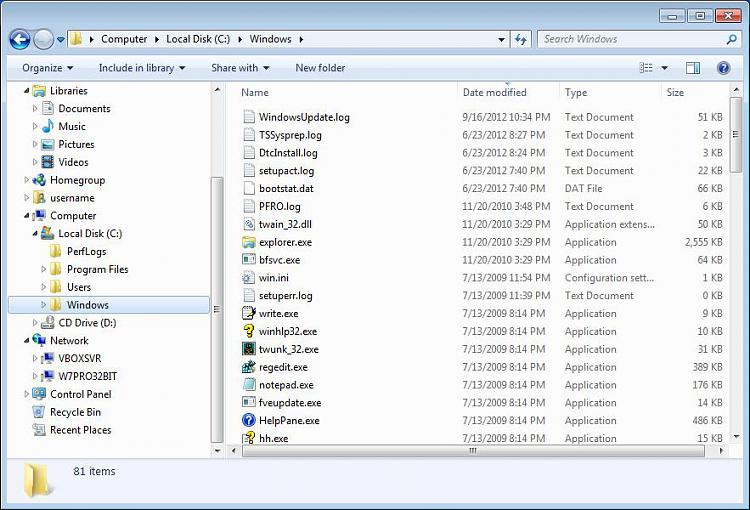The height and width of the screenshot is (510, 750).
Task: Click the Back navigation arrow button
Action: point(20,39)
